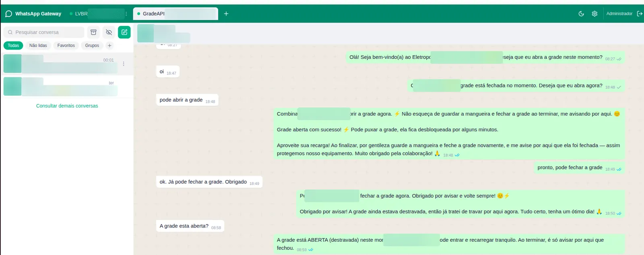Open the conversation timestamped 00:01
This screenshot has height=255, width=644.
(x=67, y=64)
